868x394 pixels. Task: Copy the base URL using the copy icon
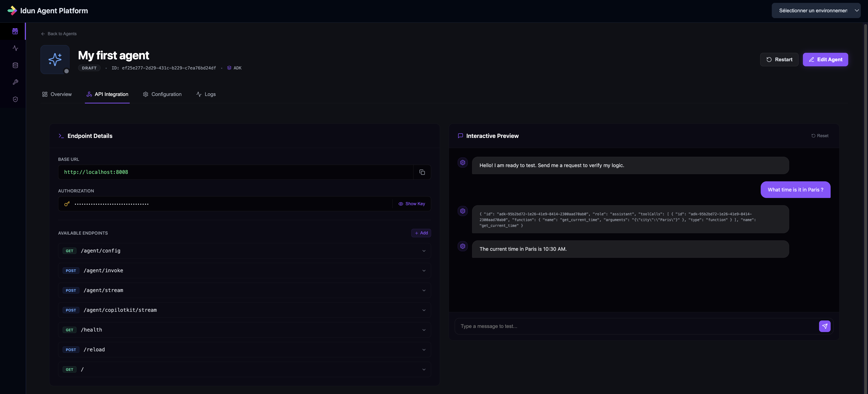point(422,172)
